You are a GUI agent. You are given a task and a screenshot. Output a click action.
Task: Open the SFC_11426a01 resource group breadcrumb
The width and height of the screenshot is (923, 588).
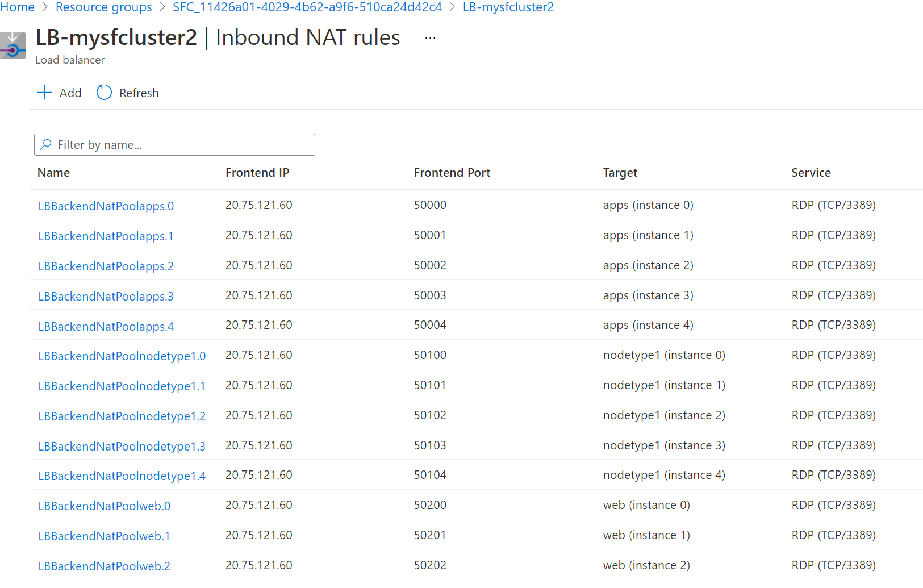tap(307, 7)
